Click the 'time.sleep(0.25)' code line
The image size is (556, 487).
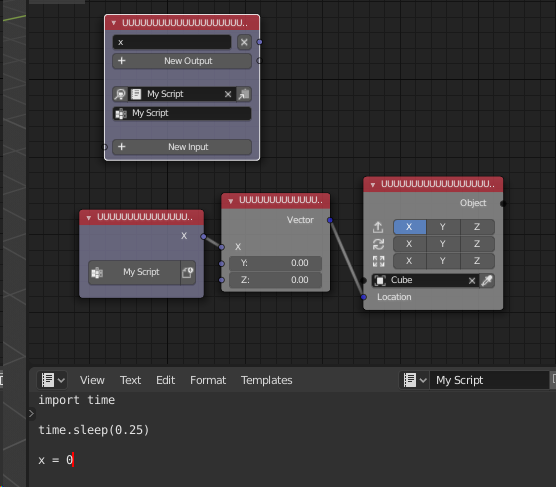[94, 430]
